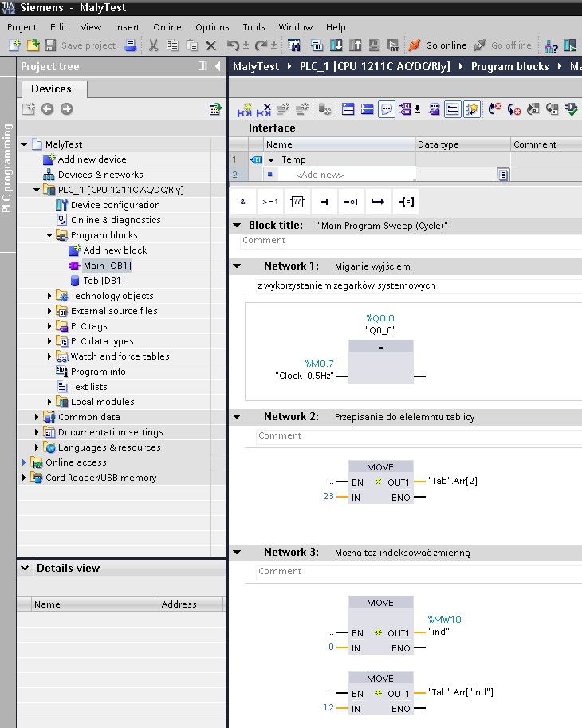
Task: Click the Download to device icon
Action: click(x=336, y=45)
